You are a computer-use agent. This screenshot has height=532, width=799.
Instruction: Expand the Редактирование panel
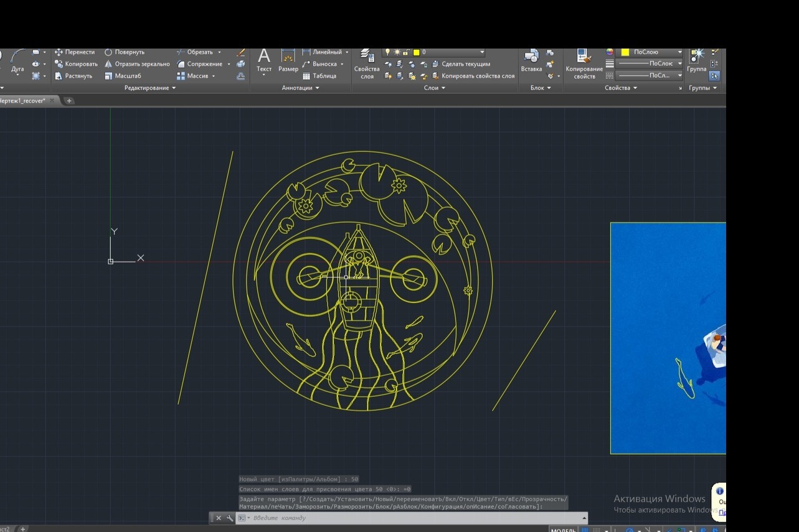click(x=150, y=88)
